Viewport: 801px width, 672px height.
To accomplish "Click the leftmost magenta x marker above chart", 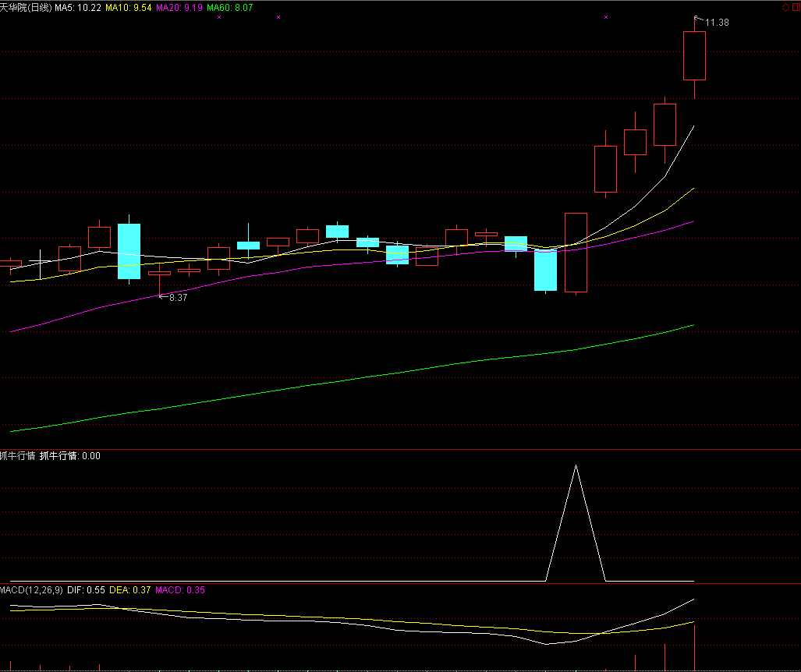I will [219, 17].
